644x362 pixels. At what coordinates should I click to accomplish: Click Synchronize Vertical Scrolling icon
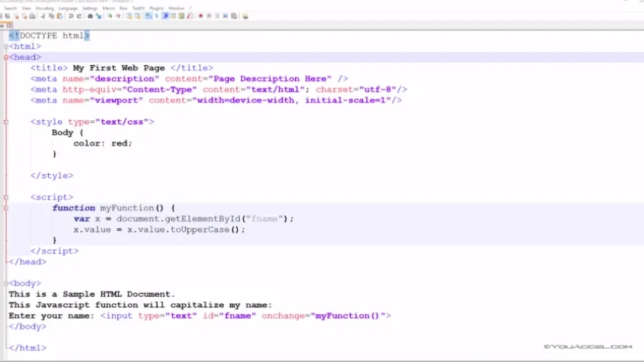click(x=129, y=16)
